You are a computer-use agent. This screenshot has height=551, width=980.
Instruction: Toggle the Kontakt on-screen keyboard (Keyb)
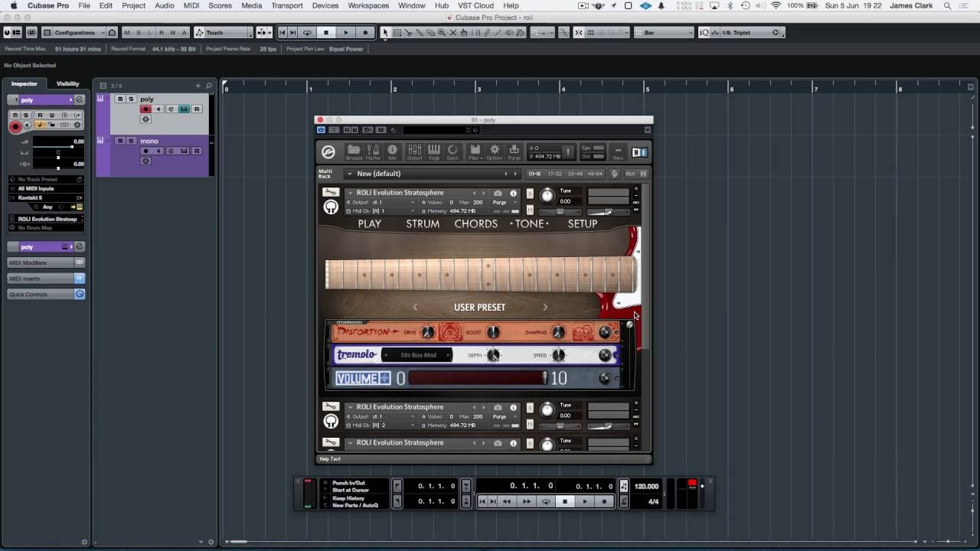tap(434, 152)
